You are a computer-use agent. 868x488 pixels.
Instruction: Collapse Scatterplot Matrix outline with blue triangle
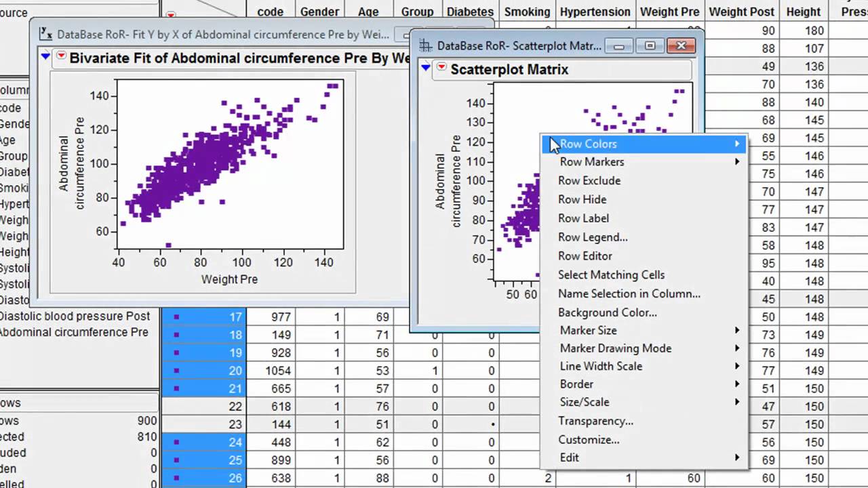(x=426, y=67)
